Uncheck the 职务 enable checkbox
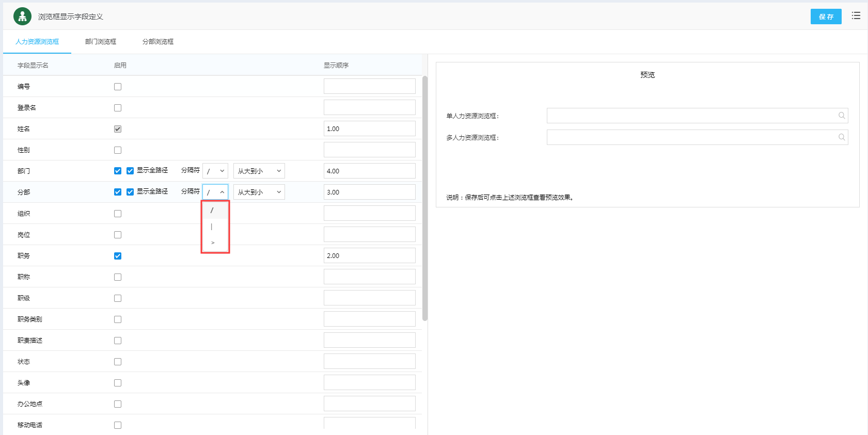The image size is (868, 435). tap(118, 256)
